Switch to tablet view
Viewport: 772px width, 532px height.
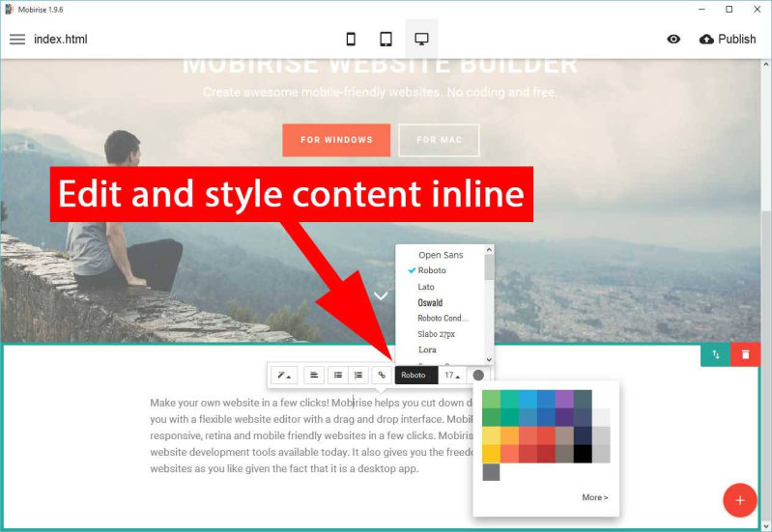coord(386,39)
